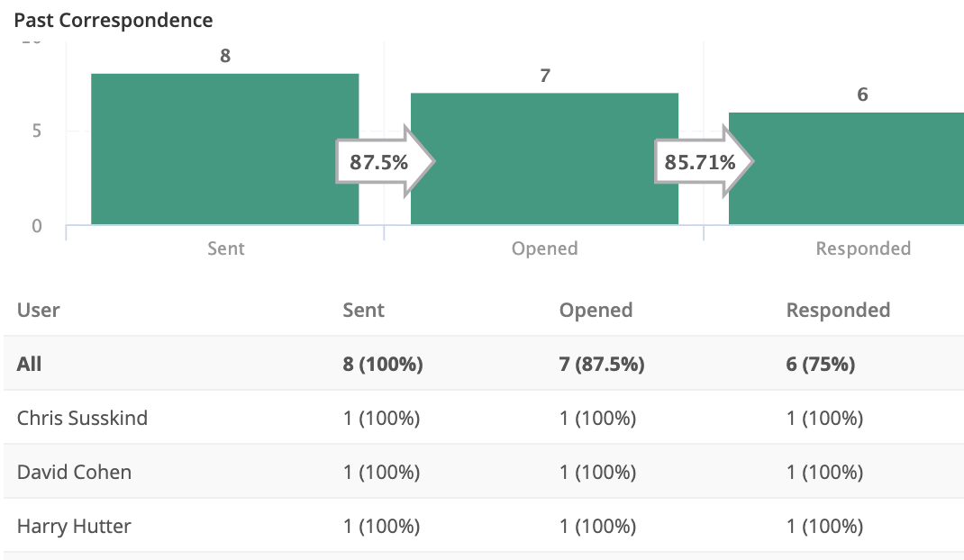964x560 pixels.
Task: Click the 87.5% conversion arrow
Action: (x=386, y=162)
